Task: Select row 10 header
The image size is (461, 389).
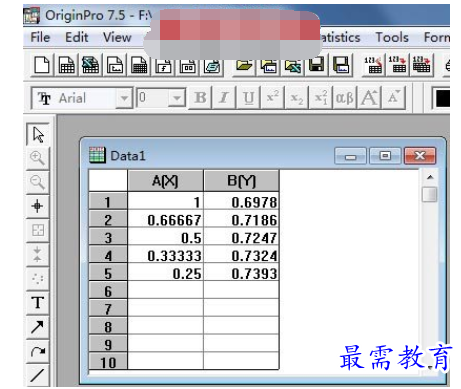Action: coord(108,362)
